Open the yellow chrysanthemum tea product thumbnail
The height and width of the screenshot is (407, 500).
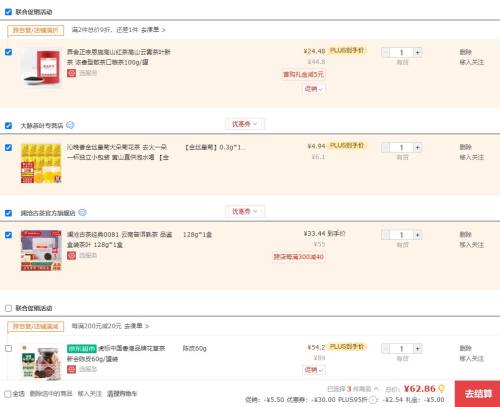point(41,163)
